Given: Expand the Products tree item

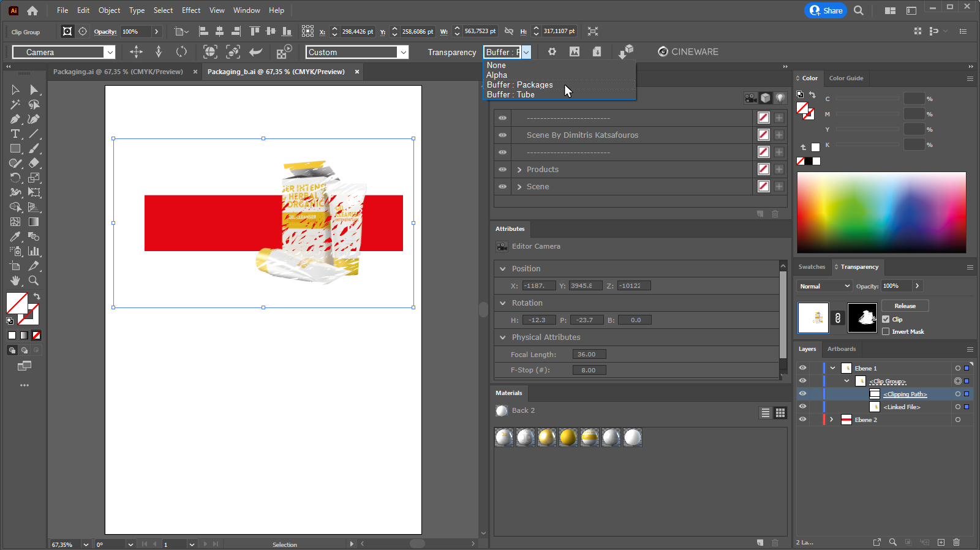Looking at the screenshot, I should 519,170.
